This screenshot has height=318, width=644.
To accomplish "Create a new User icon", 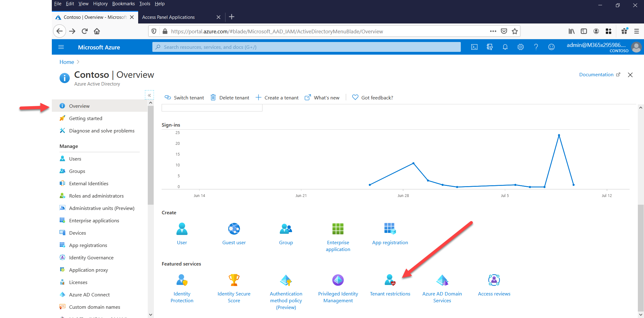I will 182,229.
